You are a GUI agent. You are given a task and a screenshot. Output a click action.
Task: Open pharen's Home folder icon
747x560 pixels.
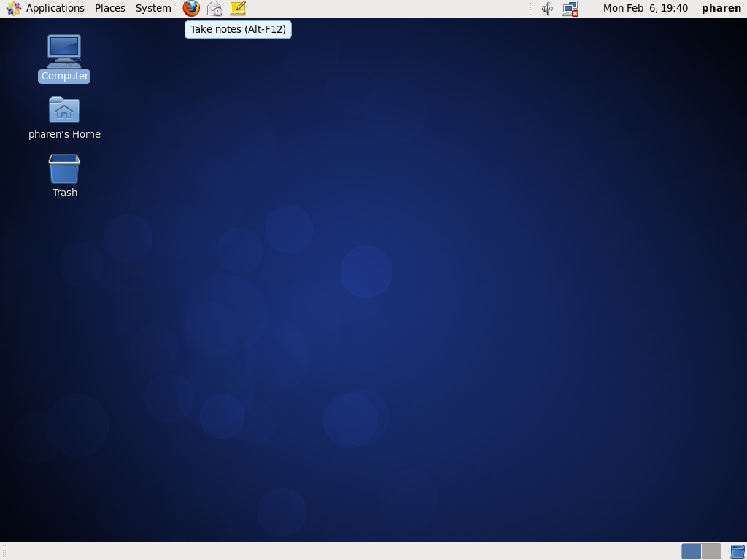(64, 109)
